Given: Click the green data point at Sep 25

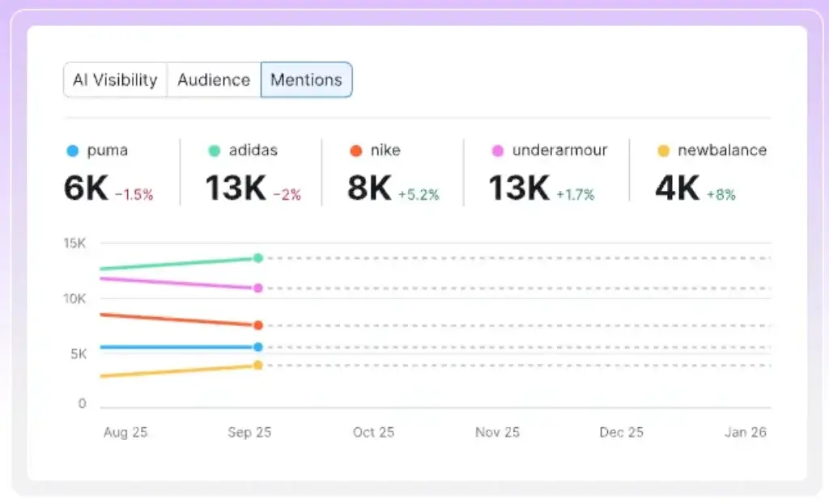Looking at the screenshot, I should coord(258,258).
